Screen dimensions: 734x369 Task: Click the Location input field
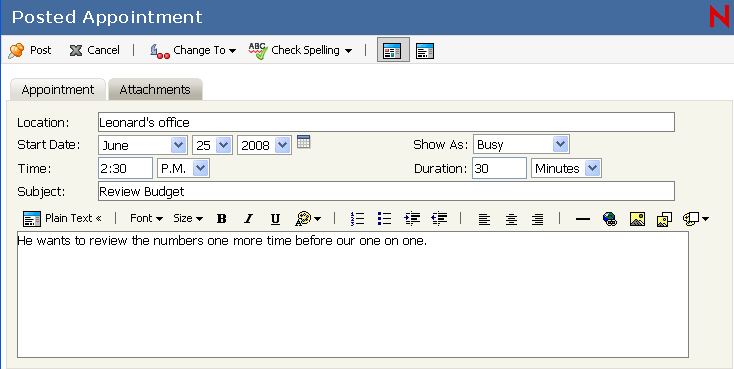pos(386,122)
